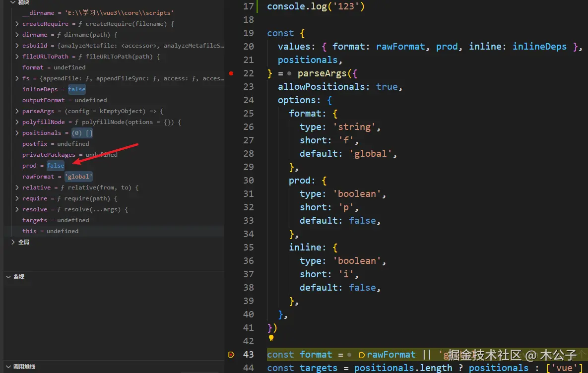Viewport: 588px width, 373px height.
Task: Click the rawFormat 'global' value
Action: 78,177
